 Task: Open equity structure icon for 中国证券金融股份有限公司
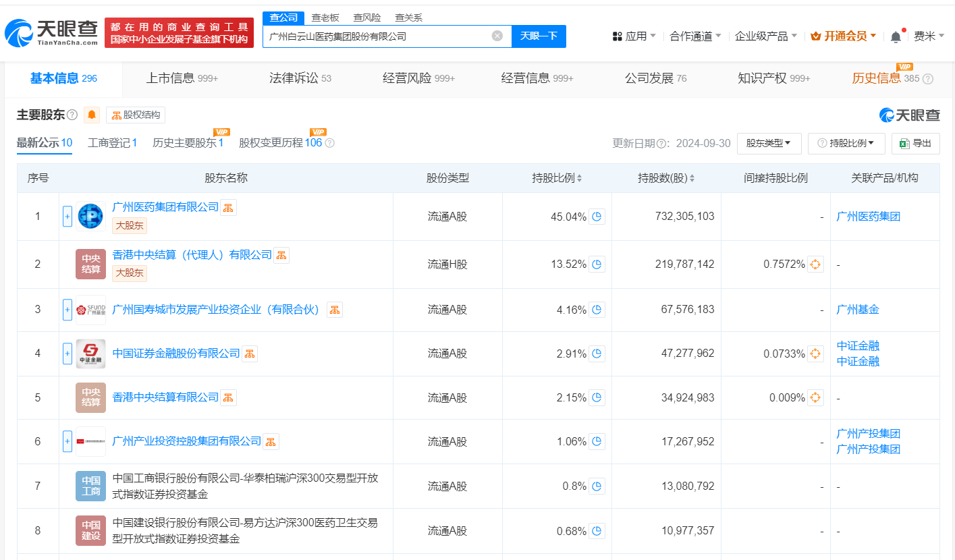250,354
